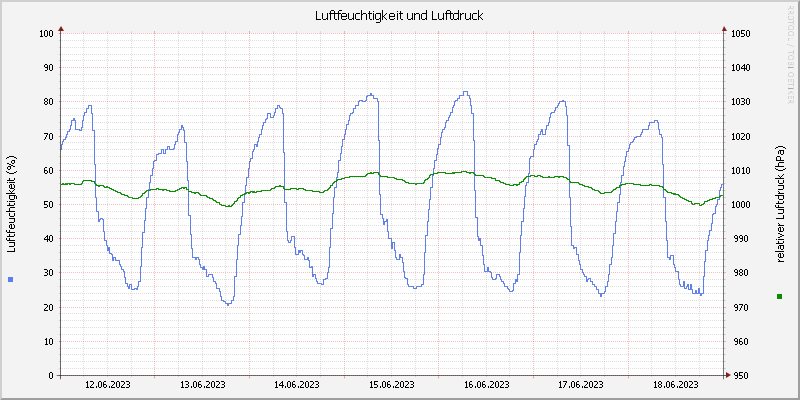Click the 13.06.2023 date label
This screenshot has width=800, height=400.
tap(203, 385)
